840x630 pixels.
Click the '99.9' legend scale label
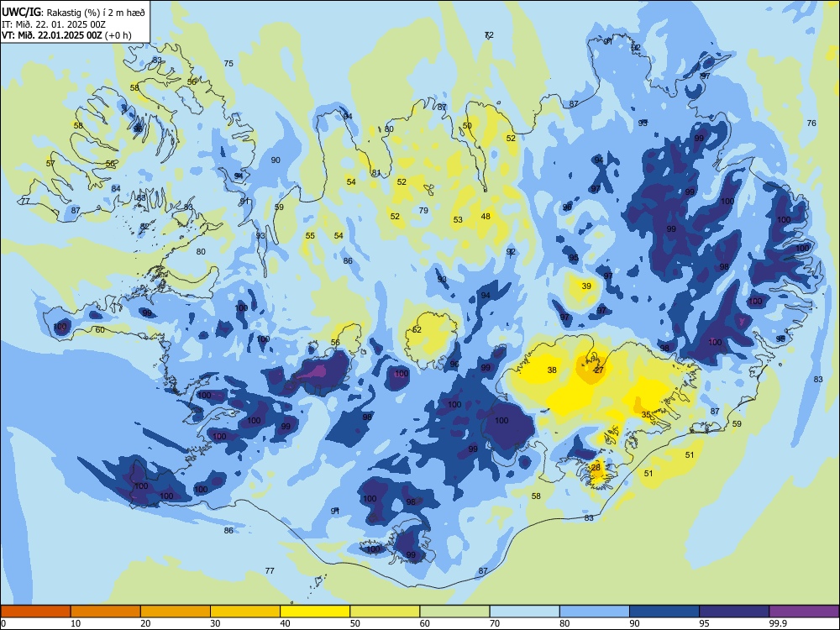point(777,623)
